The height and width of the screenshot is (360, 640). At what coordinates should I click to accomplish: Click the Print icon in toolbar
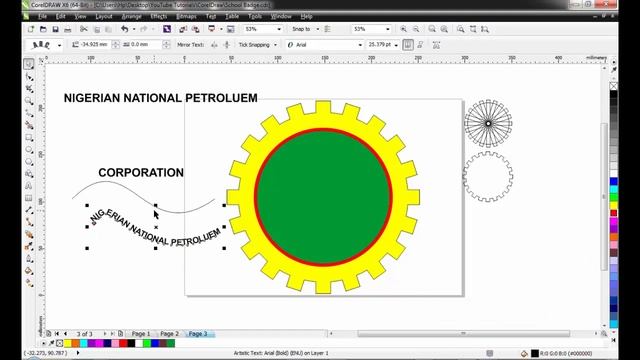(x=68, y=29)
